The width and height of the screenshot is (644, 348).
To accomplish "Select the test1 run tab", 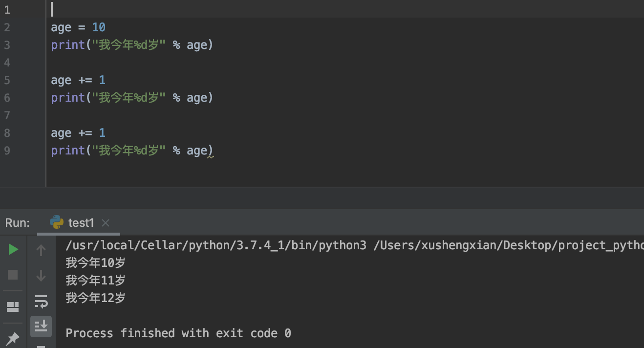I will pos(81,223).
